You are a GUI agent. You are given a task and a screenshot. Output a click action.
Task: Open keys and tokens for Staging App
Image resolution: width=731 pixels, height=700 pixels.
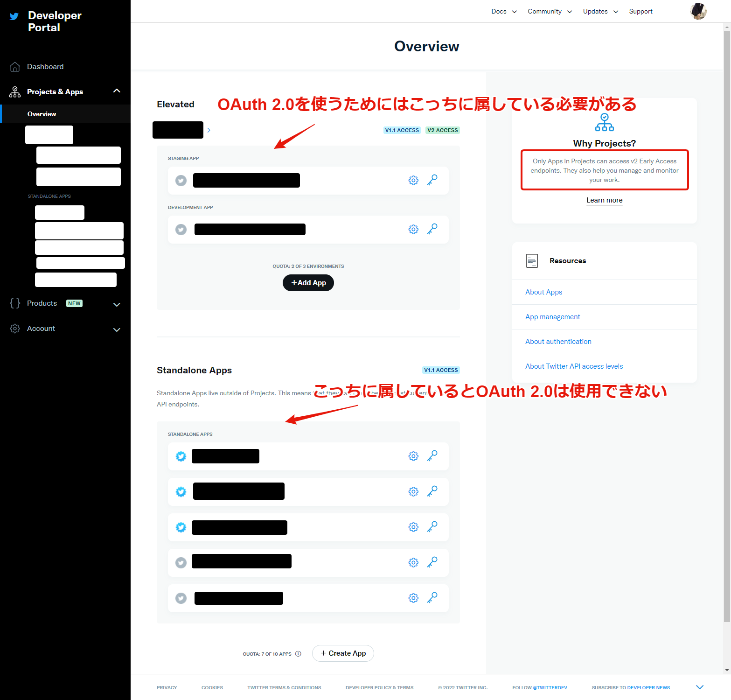pyautogui.click(x=432, y=180)
